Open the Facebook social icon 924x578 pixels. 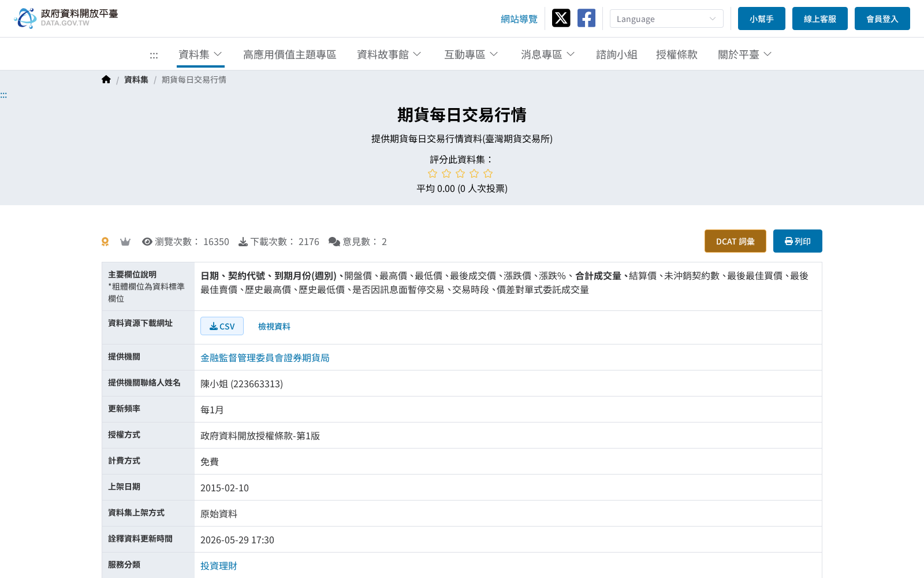(586, 18)
